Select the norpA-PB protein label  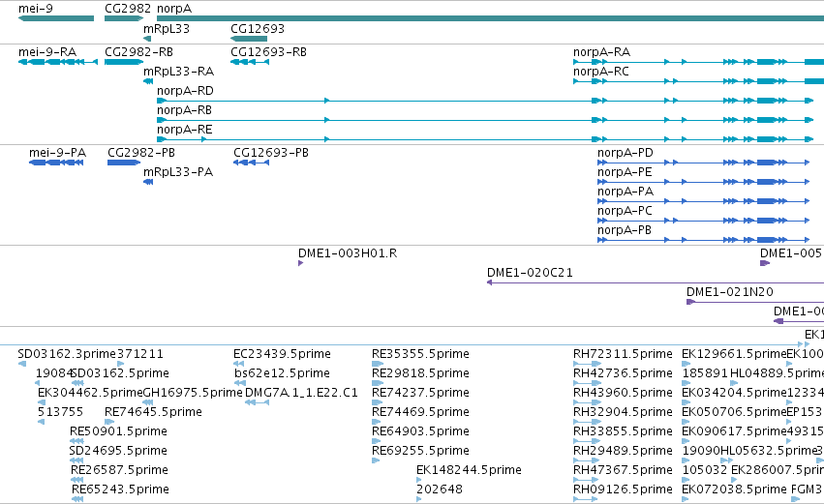tap(625, 231)
